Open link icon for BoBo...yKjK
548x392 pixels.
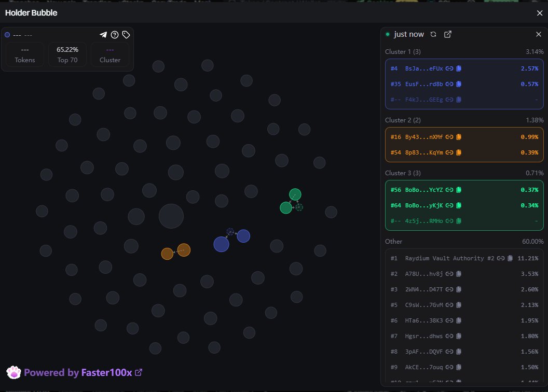[x=449, y=205]
